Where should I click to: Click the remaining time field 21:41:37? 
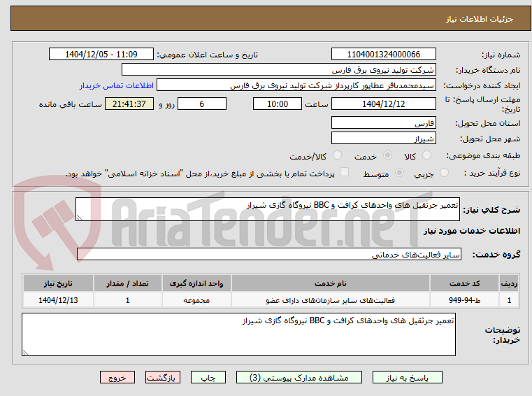click(129, 104)
